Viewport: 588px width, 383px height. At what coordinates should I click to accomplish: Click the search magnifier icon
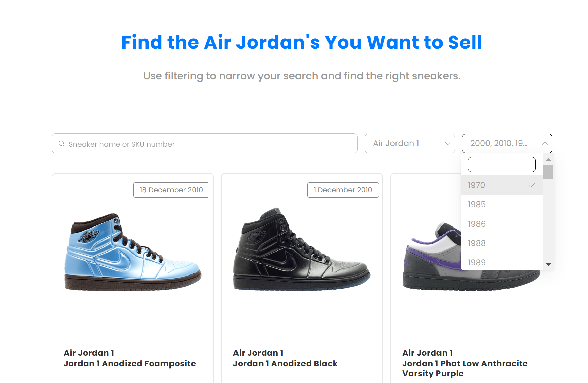coord(61,144)
